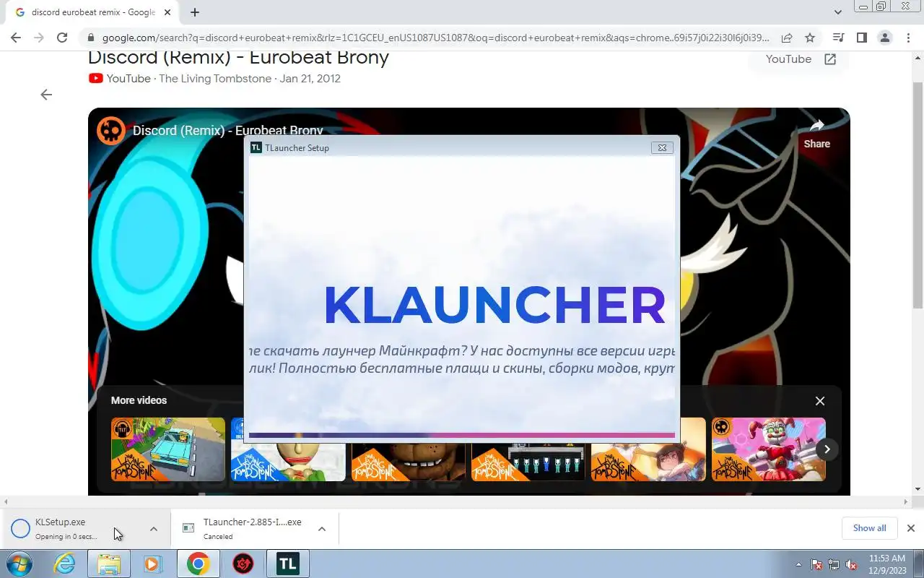Close the discord eurobeat remix tab
The image size is (924, 578).
(167, 12)
